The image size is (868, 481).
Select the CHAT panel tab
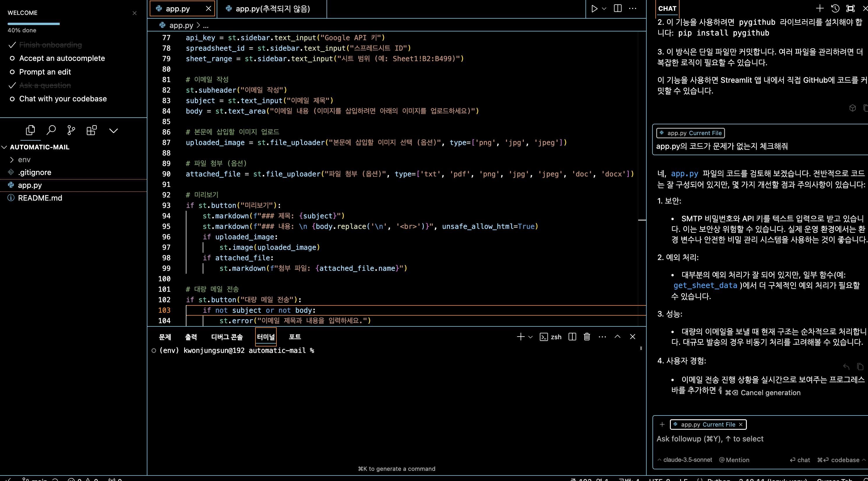pyautogui.click(x=667, y=9)
